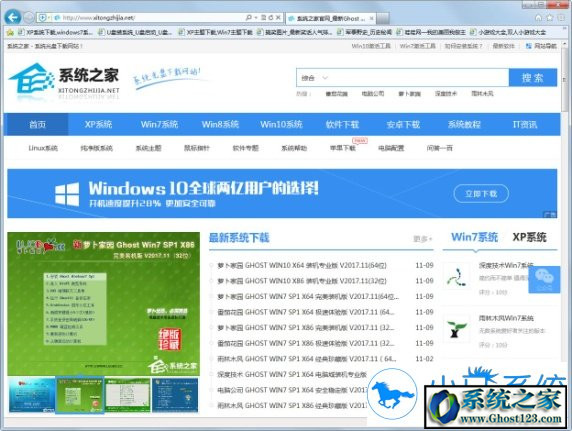Image resolution: width=572 pixels, height=431 pixels.
Task: Click the 系统之家 house logo
Action: tap(31, 78)
